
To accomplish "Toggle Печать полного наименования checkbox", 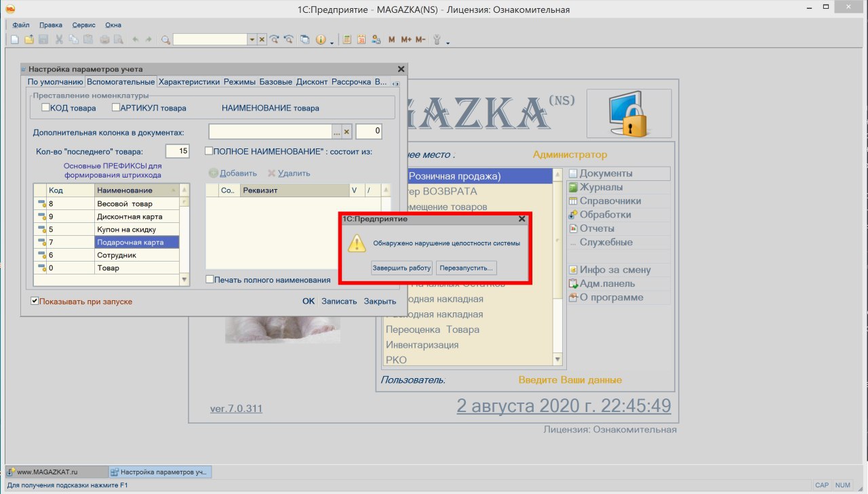I will (x=210, y=279).
